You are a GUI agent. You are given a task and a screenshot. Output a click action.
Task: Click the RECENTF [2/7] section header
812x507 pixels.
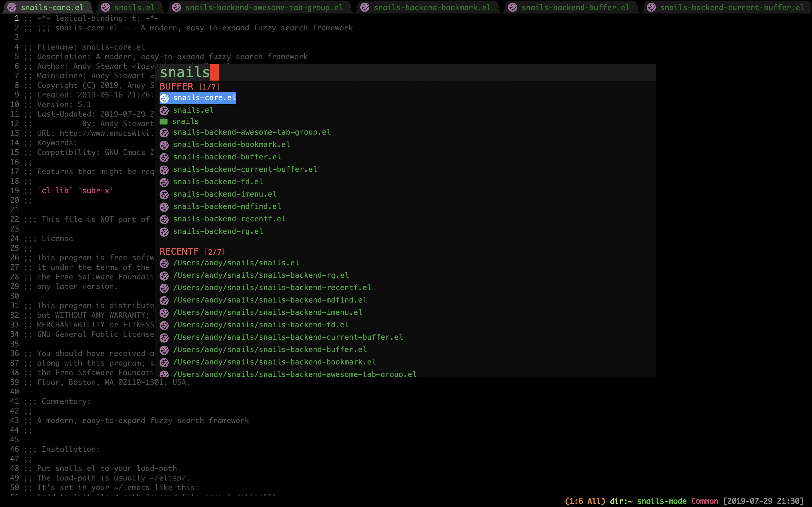(x=192, y=252)
